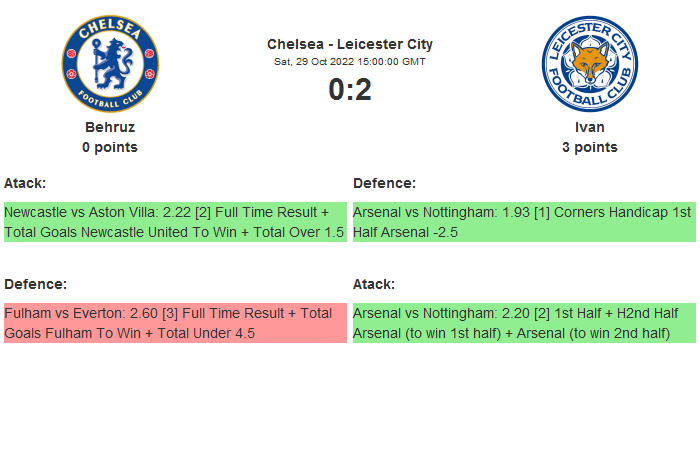Open the Arsenal Corners Handicap bet
700x460 pixels.
click(x=524, y=222)
